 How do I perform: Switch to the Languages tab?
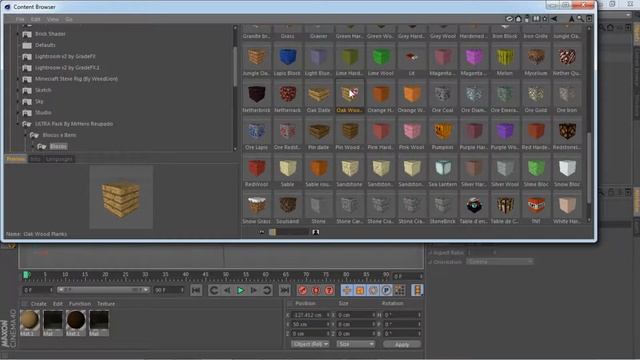tap(59, 159)
